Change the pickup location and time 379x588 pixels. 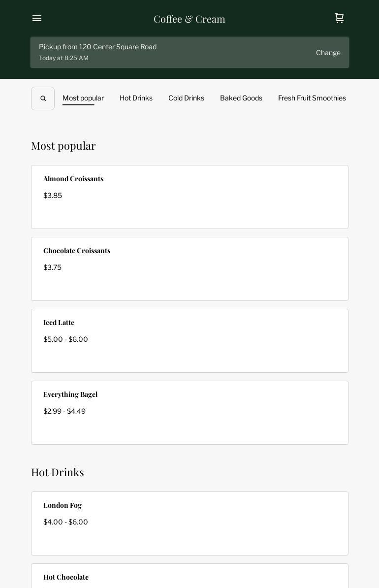click(328, 53)
